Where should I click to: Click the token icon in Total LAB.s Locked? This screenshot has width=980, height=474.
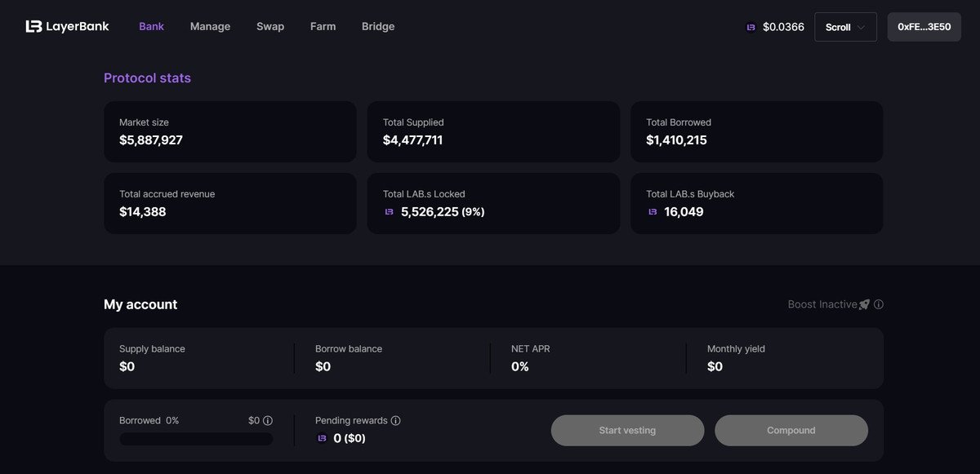[389, 212]
